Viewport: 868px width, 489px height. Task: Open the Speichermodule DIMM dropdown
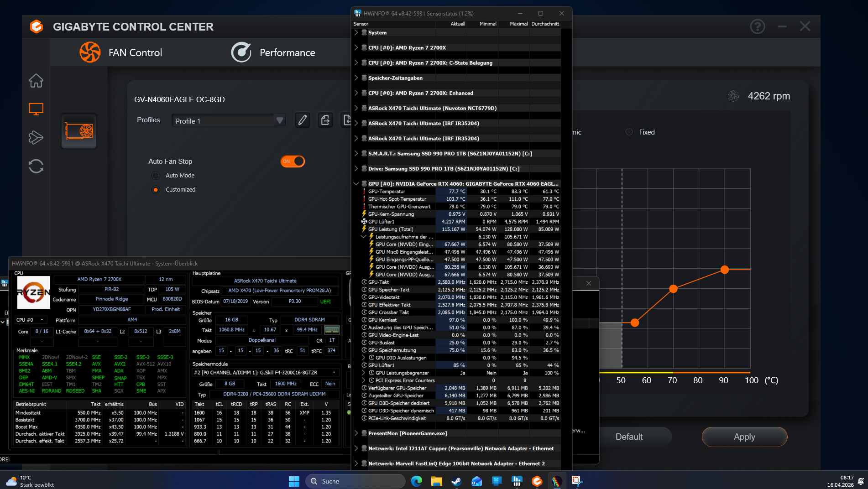(266, 373)
